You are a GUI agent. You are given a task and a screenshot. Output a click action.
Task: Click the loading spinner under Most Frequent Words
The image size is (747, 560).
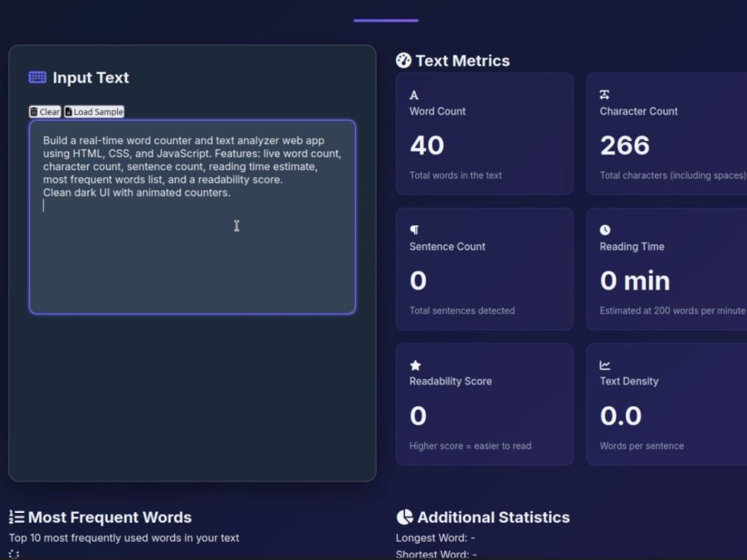(13, 554)
